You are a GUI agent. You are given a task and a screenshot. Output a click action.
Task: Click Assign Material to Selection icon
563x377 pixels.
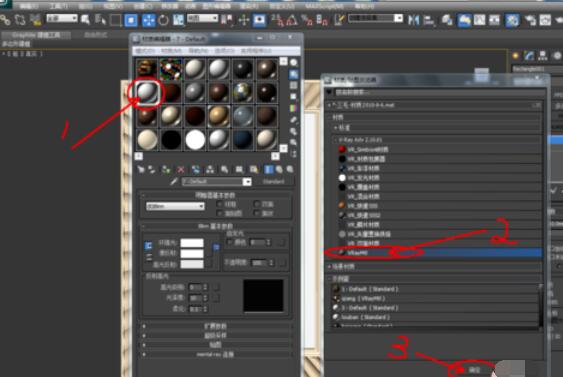tap(166, 169)
